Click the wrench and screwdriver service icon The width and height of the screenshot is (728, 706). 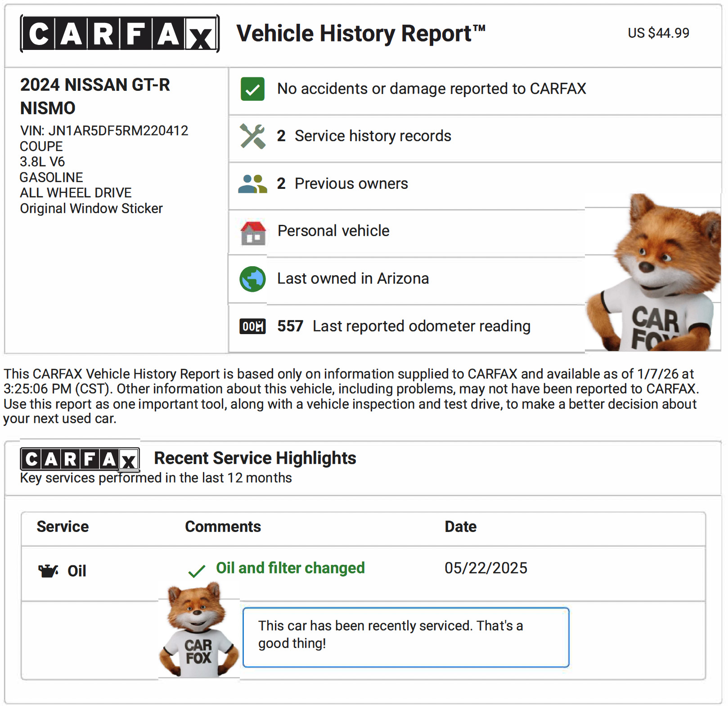click(x=252, y=136)
